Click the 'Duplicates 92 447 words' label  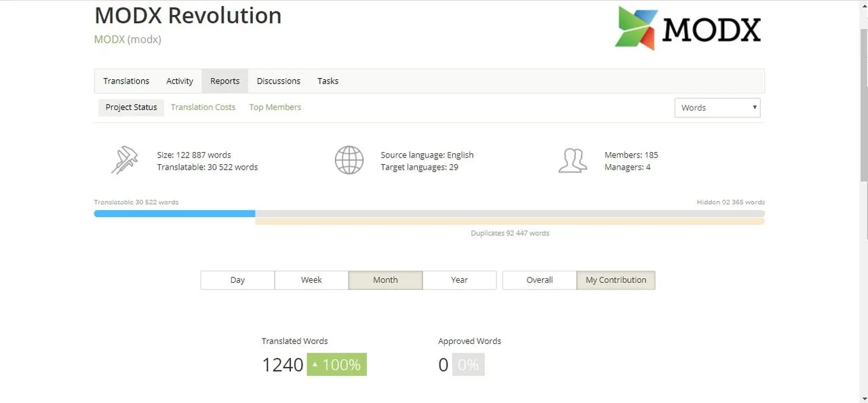(x=510, y=233)
